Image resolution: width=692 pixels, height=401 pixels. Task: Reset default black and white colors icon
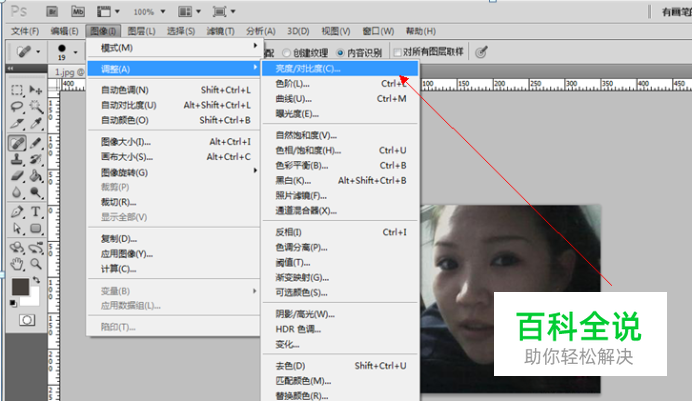tap(13, 304)
